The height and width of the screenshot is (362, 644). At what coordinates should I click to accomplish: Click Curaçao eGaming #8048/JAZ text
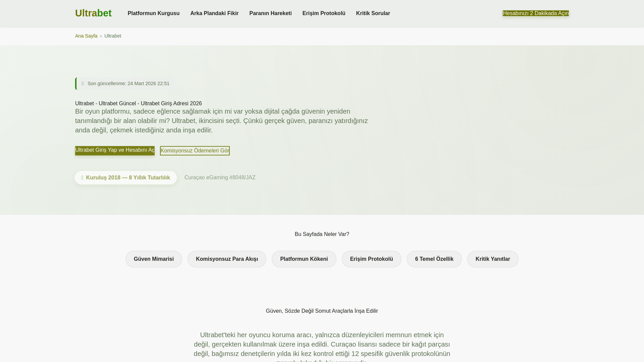[220, 178]
